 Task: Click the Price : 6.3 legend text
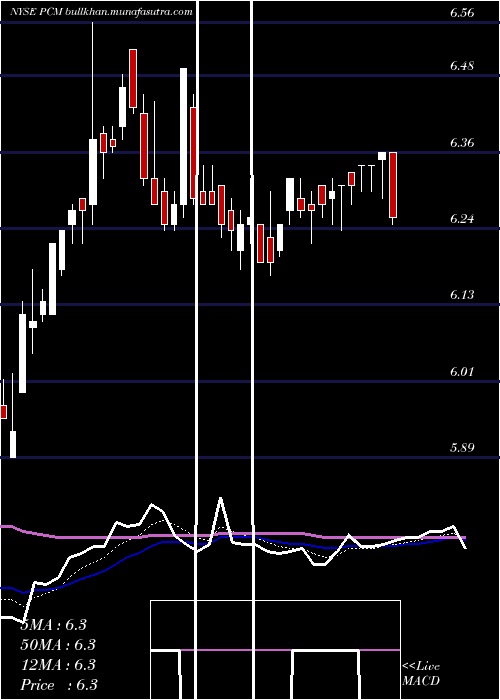pos(59,685)
